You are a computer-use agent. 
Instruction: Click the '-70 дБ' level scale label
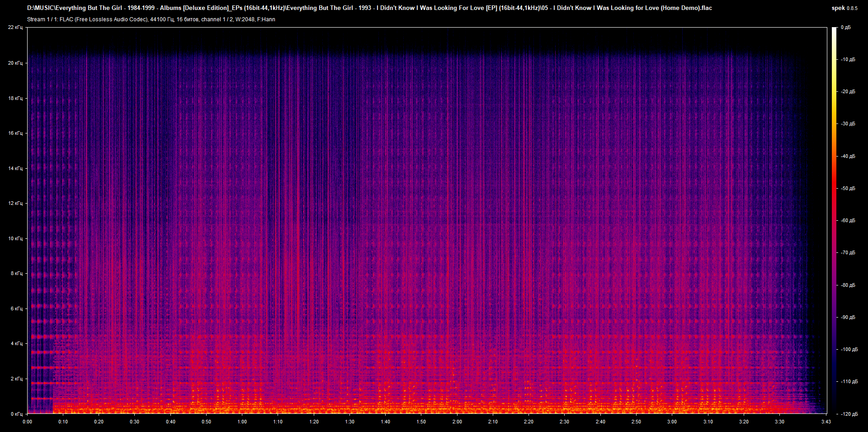(x=848, y=253)
